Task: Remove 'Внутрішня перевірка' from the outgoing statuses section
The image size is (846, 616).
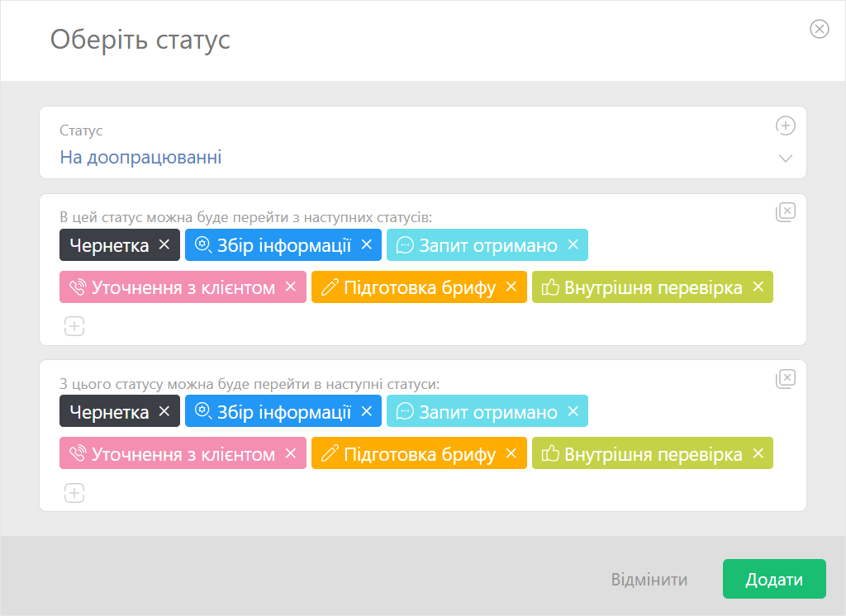Action: [x=757, y=453]
